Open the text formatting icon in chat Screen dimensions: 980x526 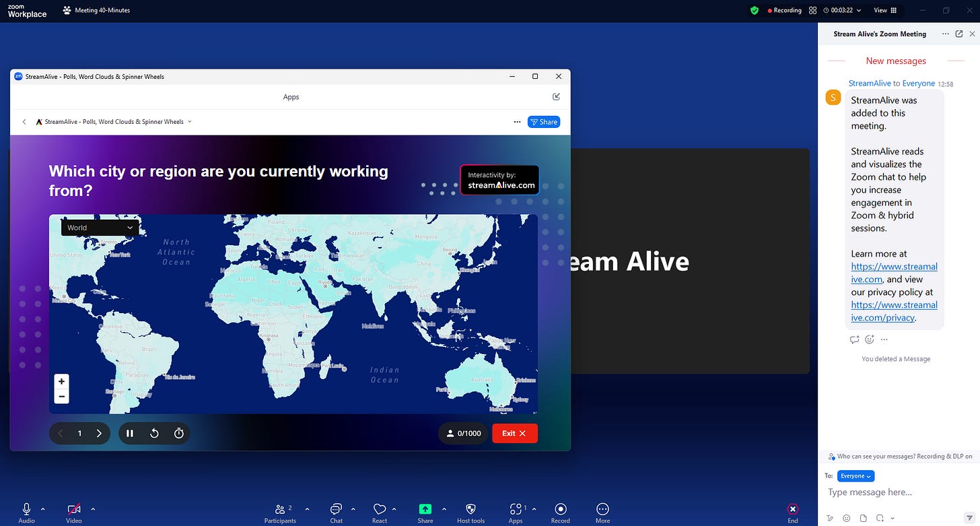tap(830, 518)
